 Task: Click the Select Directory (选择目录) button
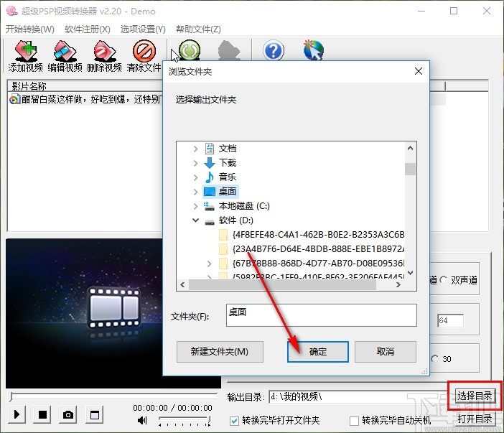point(475,396)
